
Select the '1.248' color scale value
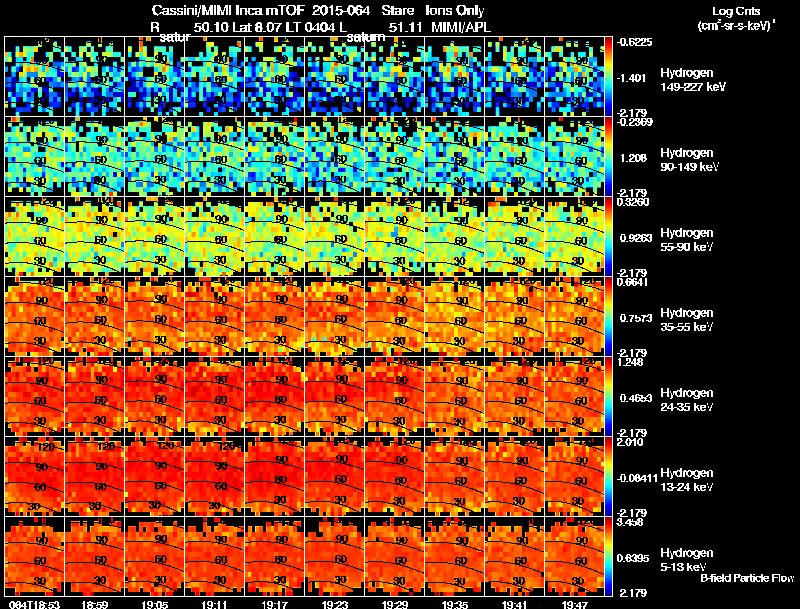coord(630,362)
